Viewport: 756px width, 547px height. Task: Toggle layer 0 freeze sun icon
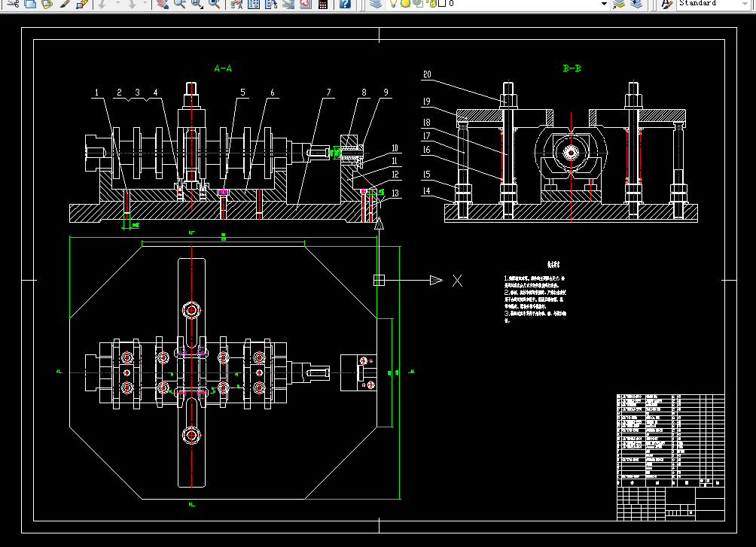point(404,4)
